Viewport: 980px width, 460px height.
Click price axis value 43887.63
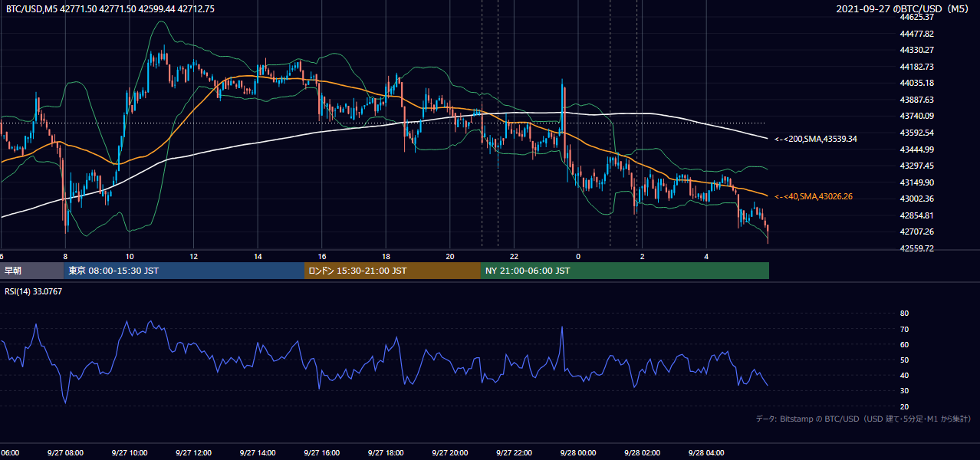917,100
